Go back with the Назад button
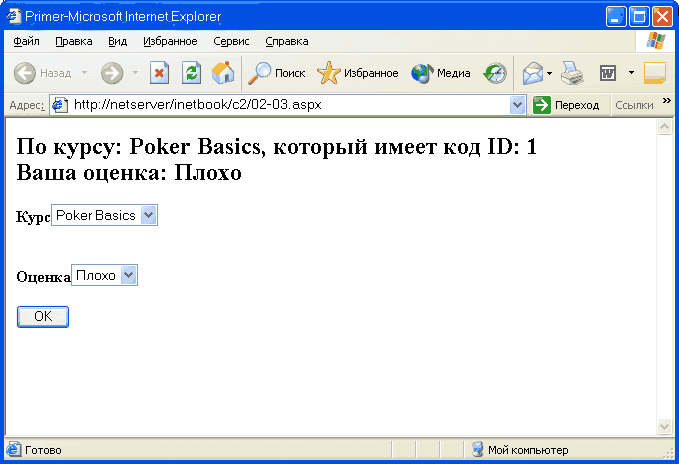679x464 pixels. coord(42,73)
